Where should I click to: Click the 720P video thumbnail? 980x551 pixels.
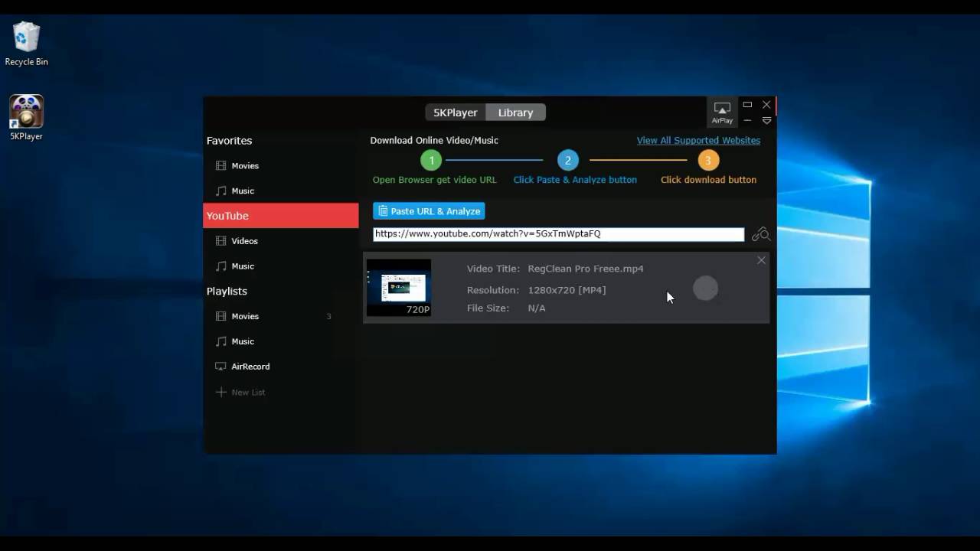398,287
